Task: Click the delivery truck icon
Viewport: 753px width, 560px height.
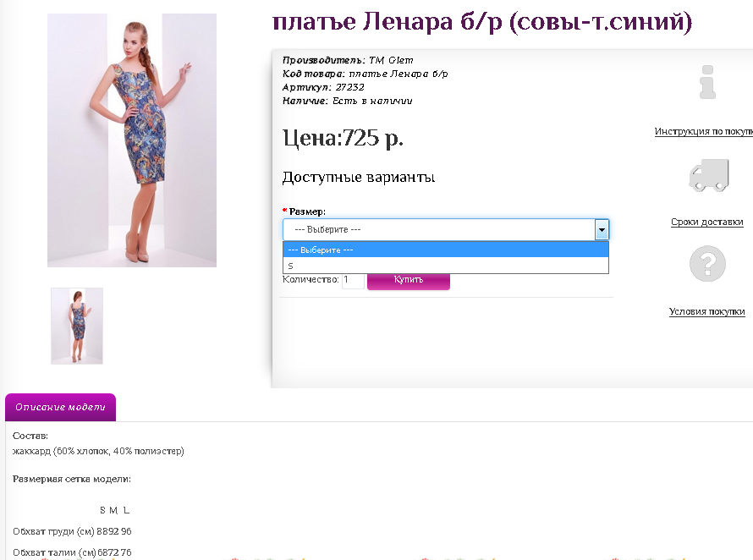Action: 709,175
